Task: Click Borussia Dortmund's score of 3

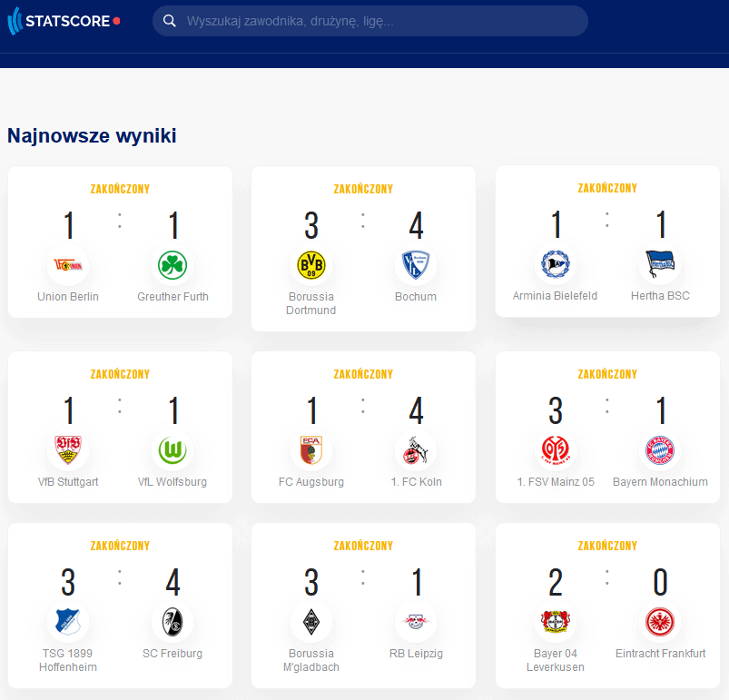Action: 311,225
